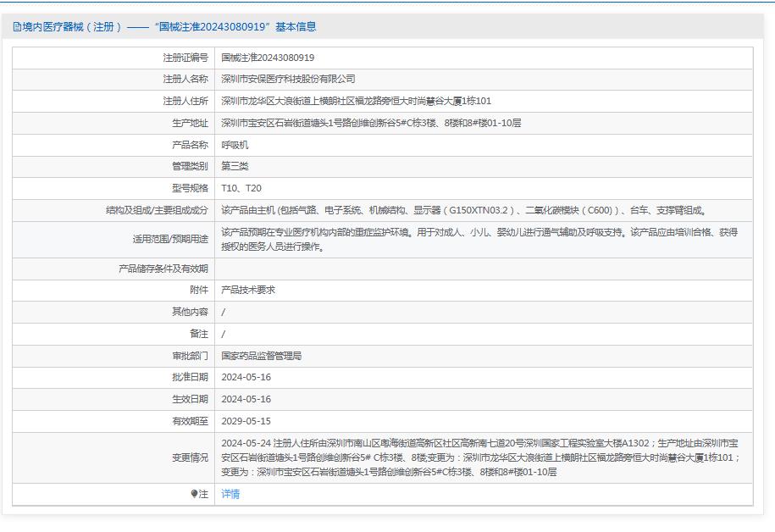Select the registrant name 深圳市安保医疗科技股份有限公司
The height and width of the screenshot is (532, 775).
[288, 79]
